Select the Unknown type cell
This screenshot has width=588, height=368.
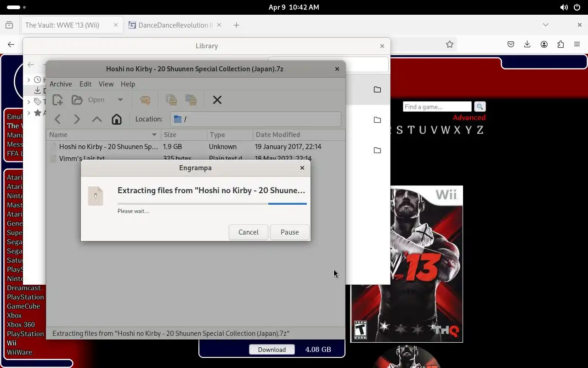click(223, 147)
